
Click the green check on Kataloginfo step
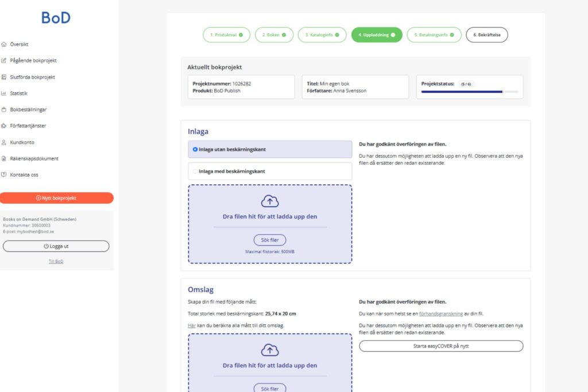pyautogui.click(x=337, y=35)
